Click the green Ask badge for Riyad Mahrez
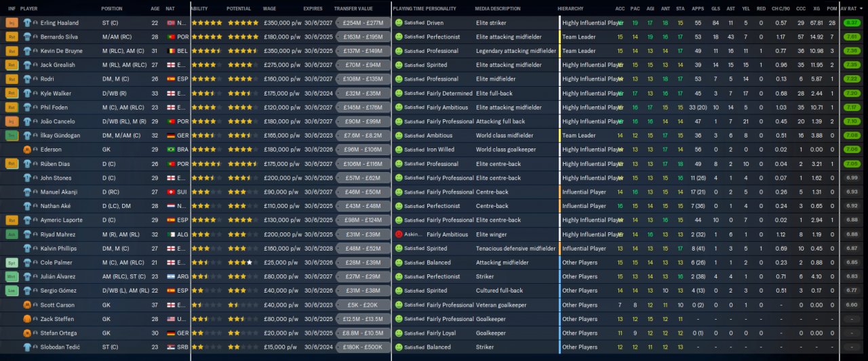 (12, 234)
